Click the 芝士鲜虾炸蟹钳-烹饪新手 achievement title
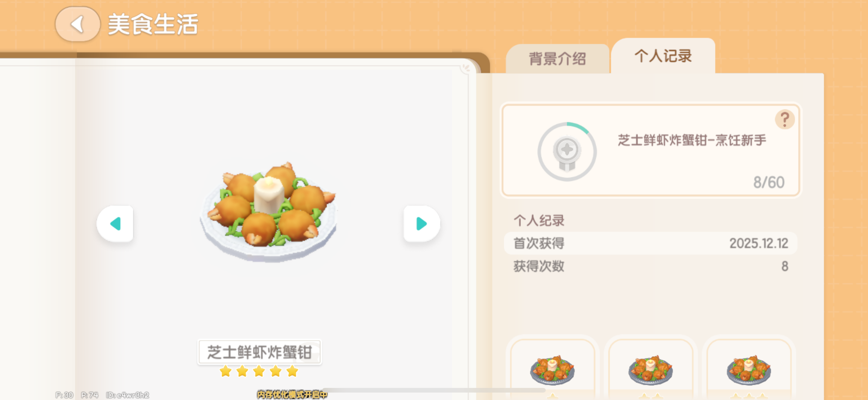This screenshot has height=400, width=868. click(692, 140)
